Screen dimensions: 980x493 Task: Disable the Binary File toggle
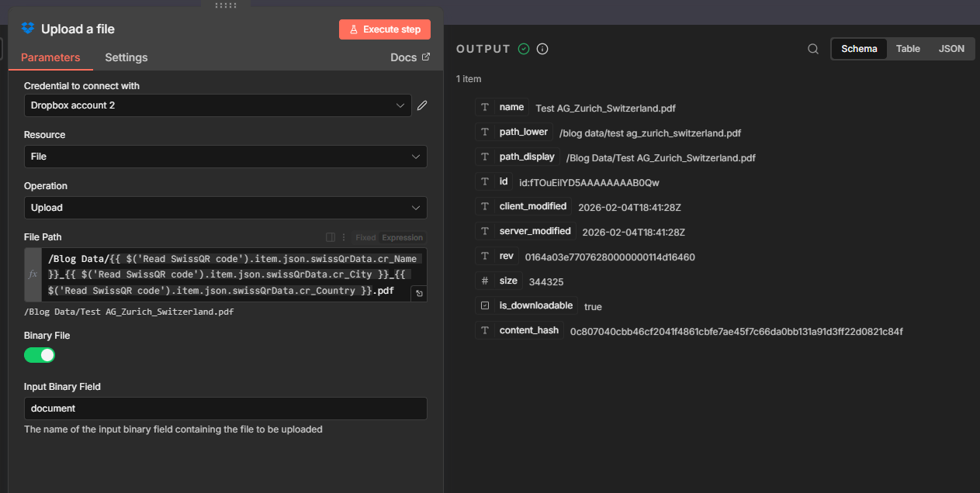click(x=40, y=354)
